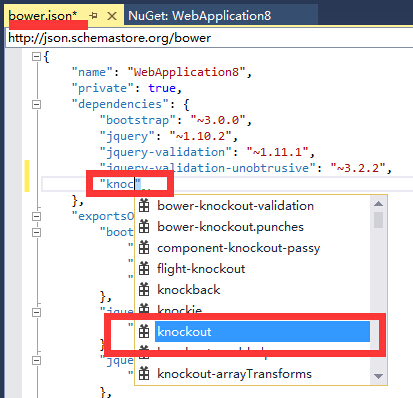Choose knockback in the completion list
Screen dimensions: 413x398
click(x=189, y=290)
